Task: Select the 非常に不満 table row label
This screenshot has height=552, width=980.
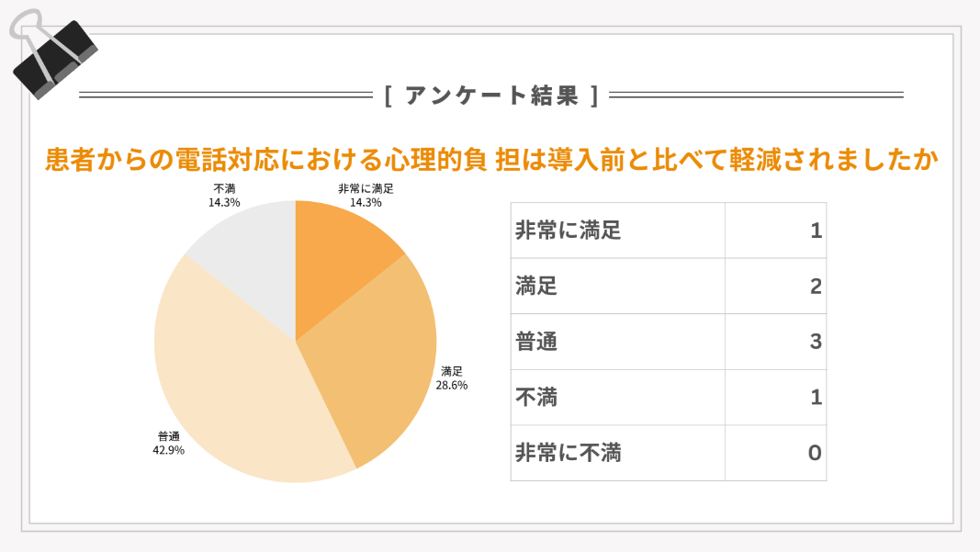Action: tap(568, 453)
